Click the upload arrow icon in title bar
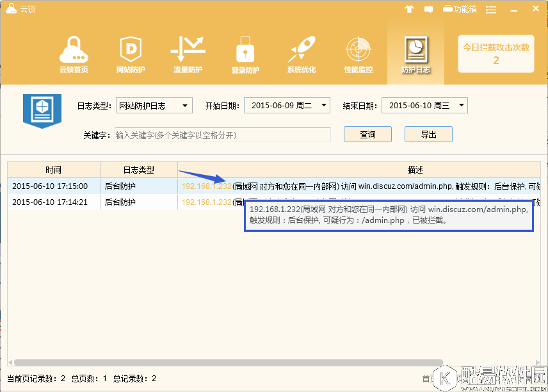 coord(409,8)
